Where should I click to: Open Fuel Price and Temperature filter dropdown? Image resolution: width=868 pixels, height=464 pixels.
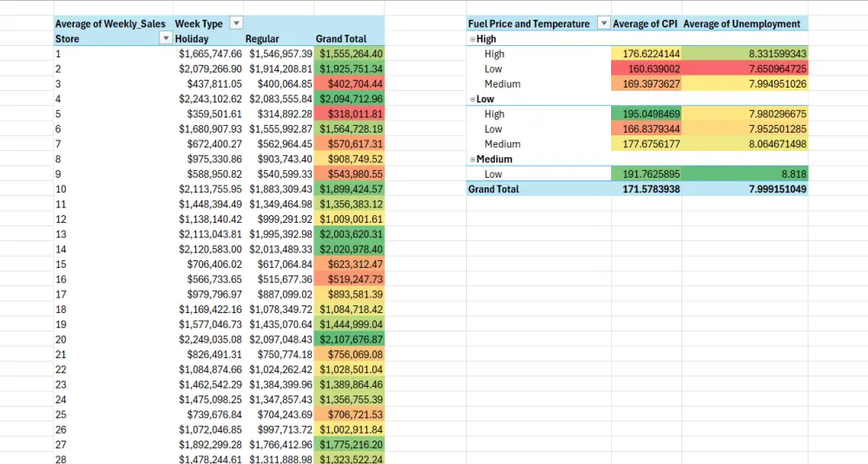[604, 23]
